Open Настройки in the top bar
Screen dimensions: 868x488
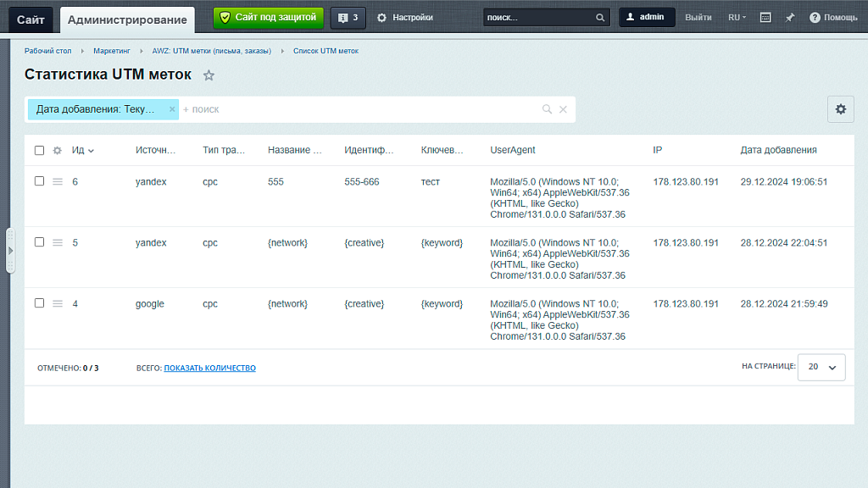tap(405, 18)
